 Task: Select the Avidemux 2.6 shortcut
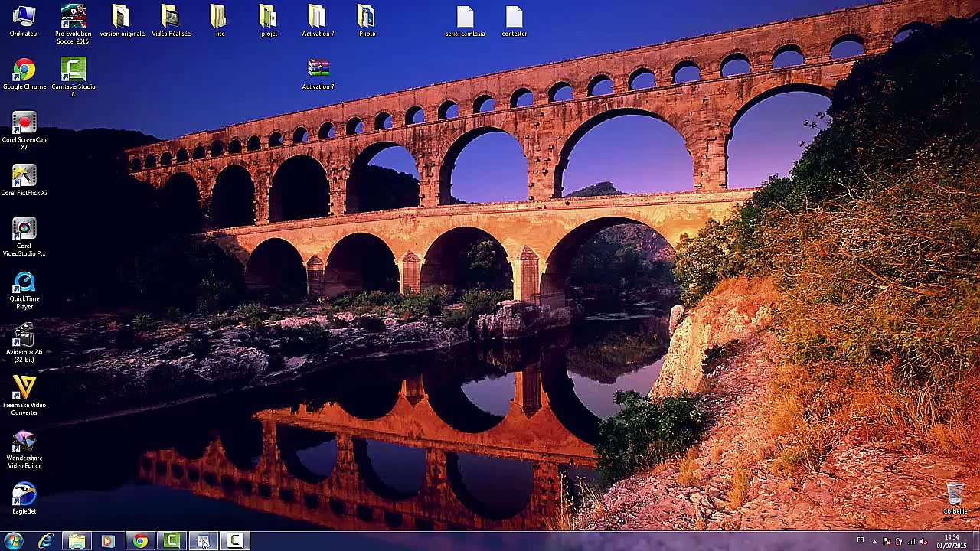pos(24,343)
